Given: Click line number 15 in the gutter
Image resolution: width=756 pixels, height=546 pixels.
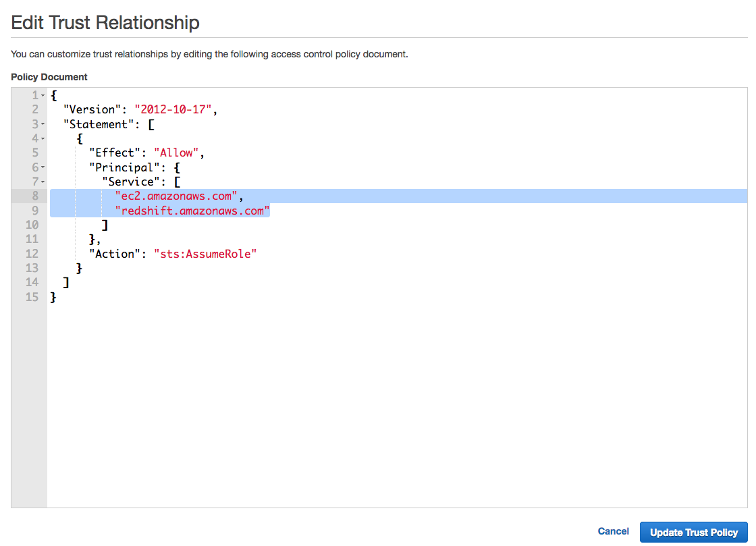Looking at the screenshot, I should coord(32,298).
